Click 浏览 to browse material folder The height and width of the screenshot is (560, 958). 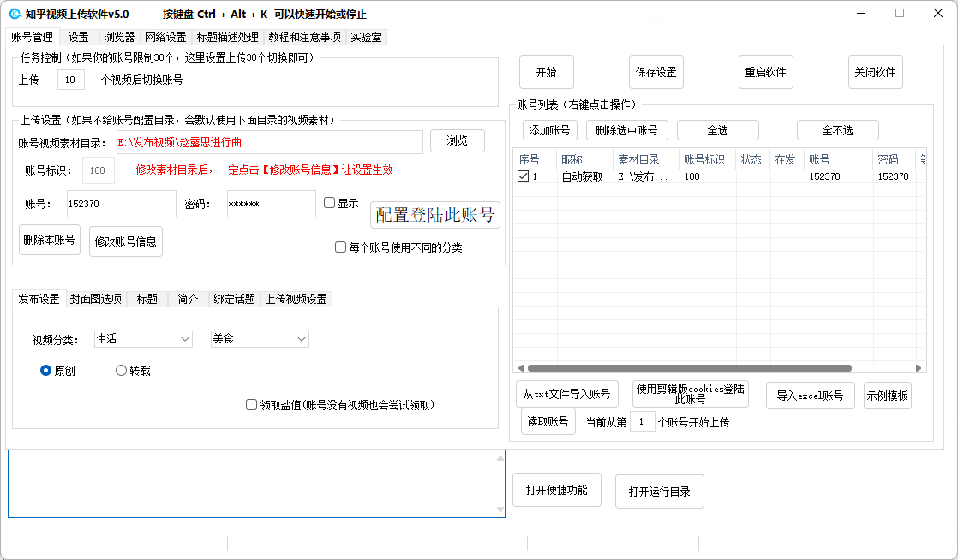point(457,140)
